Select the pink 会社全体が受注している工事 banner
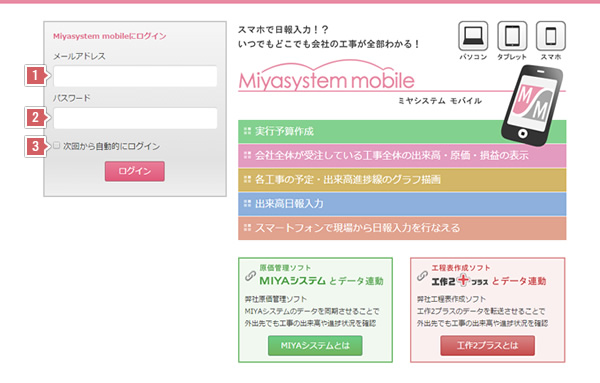Viewport: 600px width, 383px height. coord(402,155)
